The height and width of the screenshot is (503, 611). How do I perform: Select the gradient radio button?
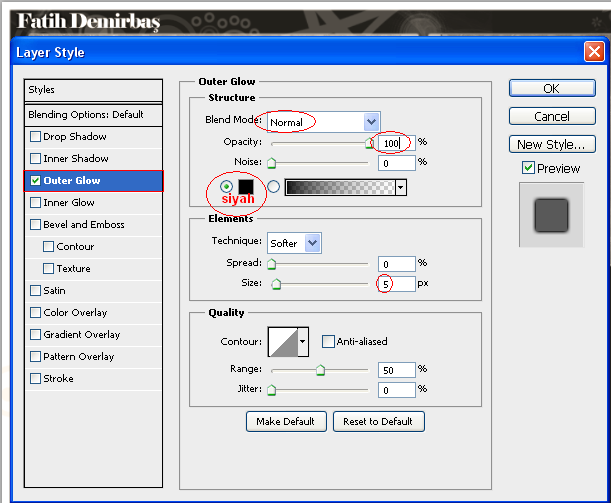pos(274,187)
